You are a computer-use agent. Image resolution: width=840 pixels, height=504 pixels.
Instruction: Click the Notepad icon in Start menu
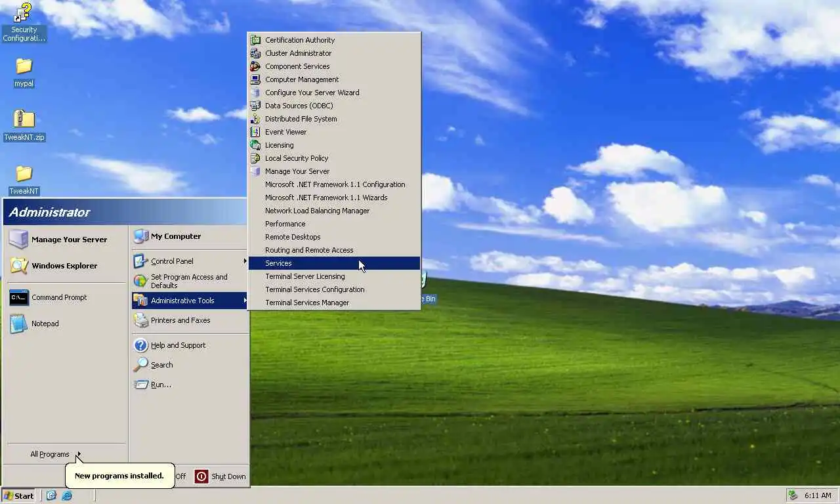click(x=18, y=324)
